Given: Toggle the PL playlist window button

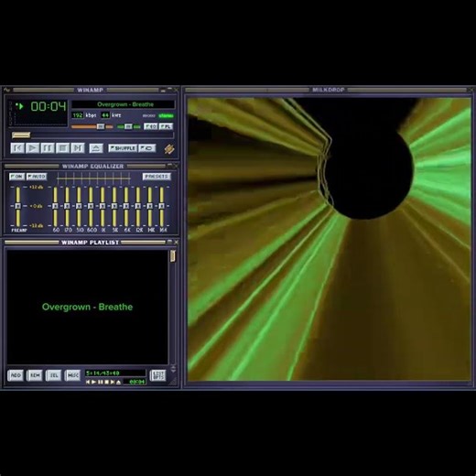Looking at the screenshot, I should [167, 126].
